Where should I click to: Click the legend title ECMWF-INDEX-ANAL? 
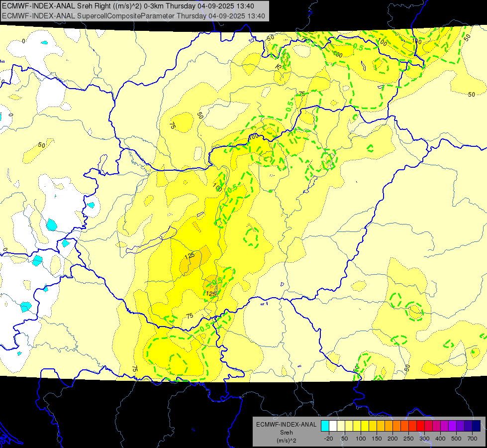[x=286, y=425]
